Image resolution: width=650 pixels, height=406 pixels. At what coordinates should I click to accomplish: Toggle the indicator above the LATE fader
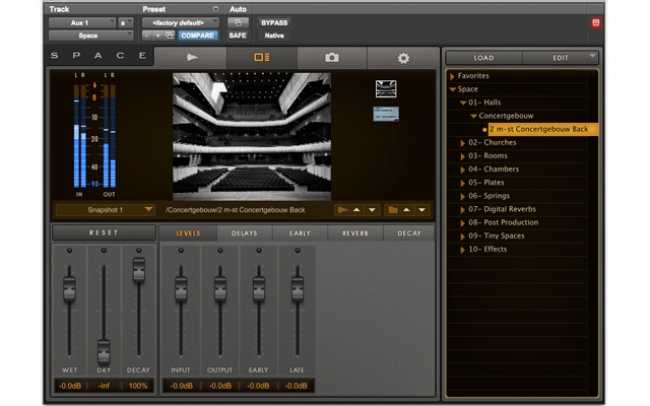coord(297,250)
